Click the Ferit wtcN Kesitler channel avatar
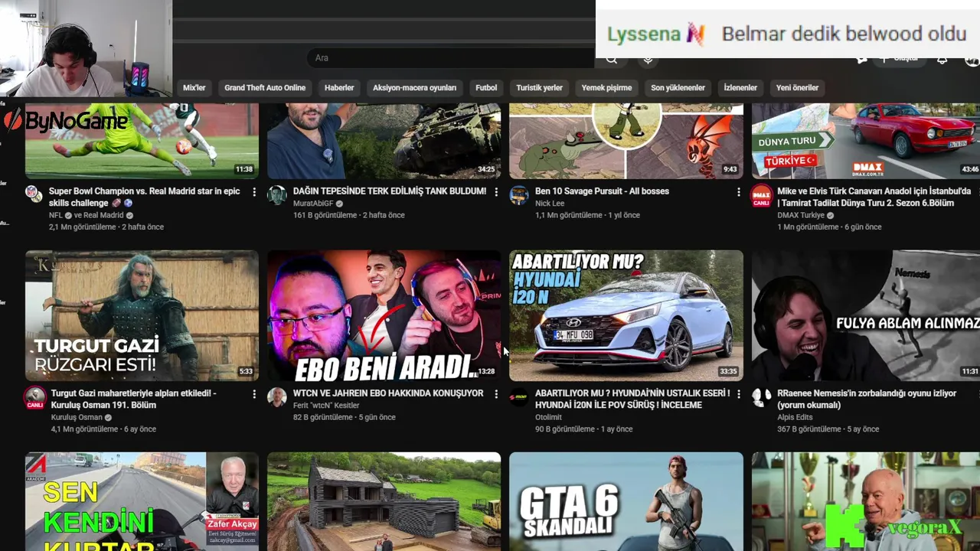This screenshot has height=551, width=980. point(276,396)
